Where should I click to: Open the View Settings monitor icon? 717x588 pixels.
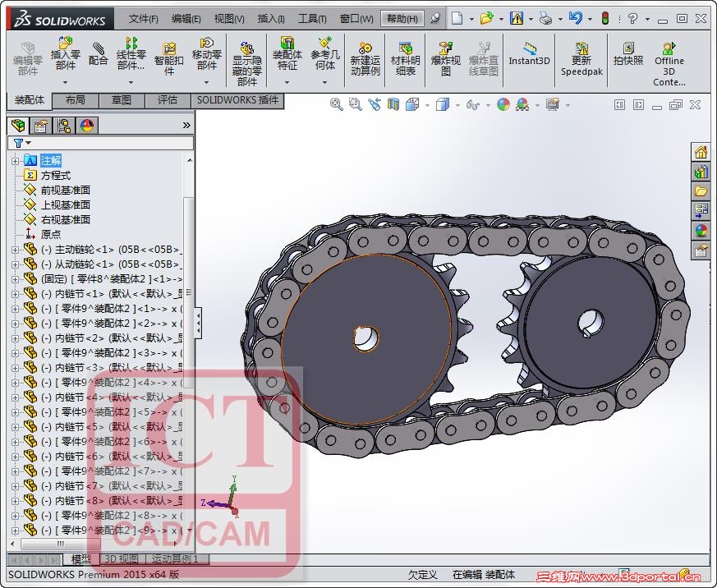[x=553, y=104]
